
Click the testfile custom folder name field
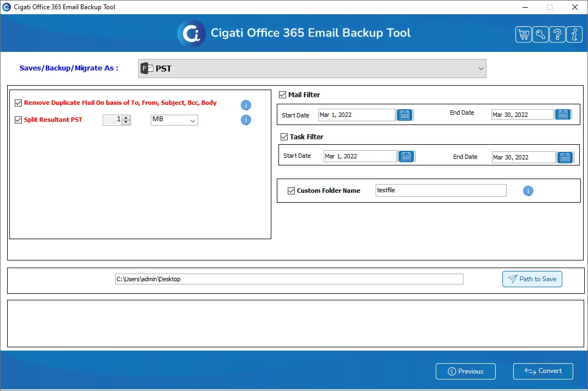441,190
